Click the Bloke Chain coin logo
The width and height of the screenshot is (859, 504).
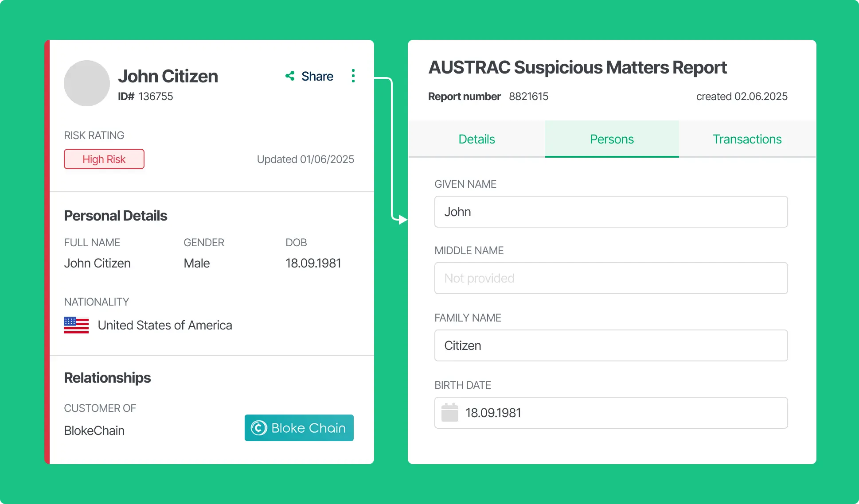coord(260,428)
